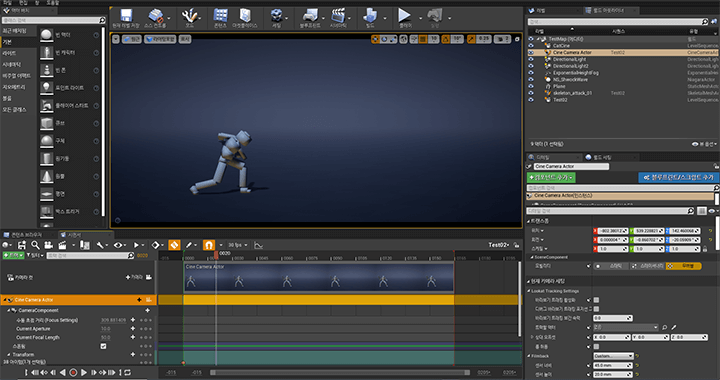
Task: Save the sequence in Sequencer toolbar
Action: (x=22, y=245)
